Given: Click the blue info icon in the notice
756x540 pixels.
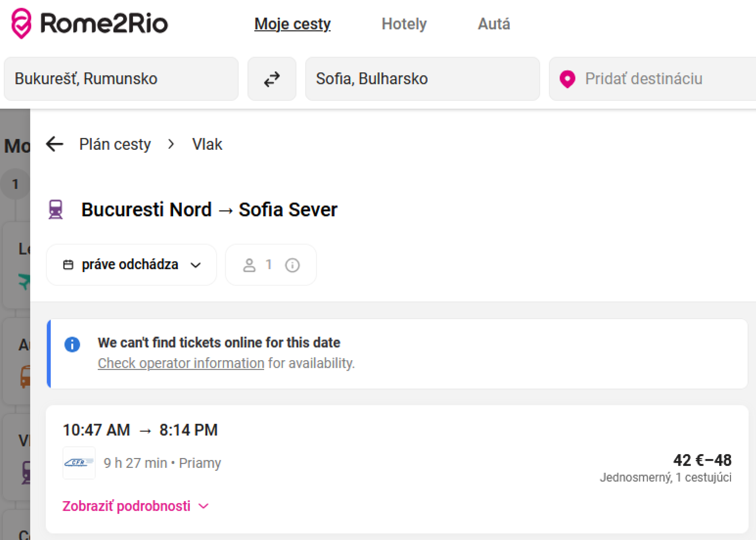Looking at the screenshot, I should pyautogui.click(x=72, y=344).
